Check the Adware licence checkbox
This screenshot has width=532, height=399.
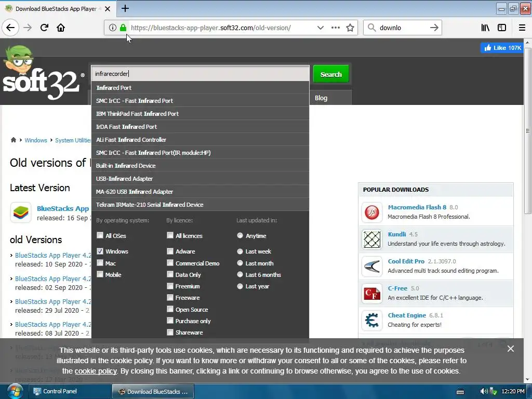click(170, 251)
